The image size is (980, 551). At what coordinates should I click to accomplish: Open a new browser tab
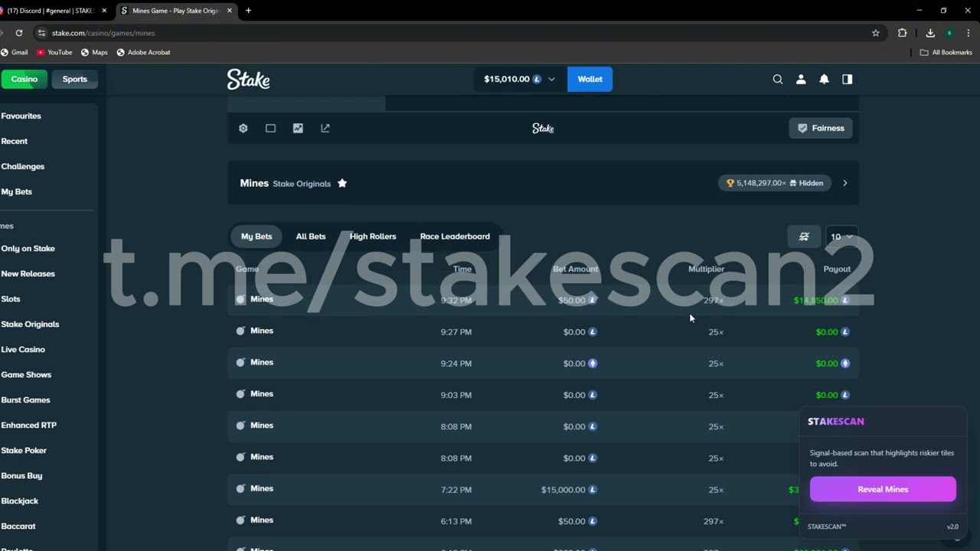(248, 11)
